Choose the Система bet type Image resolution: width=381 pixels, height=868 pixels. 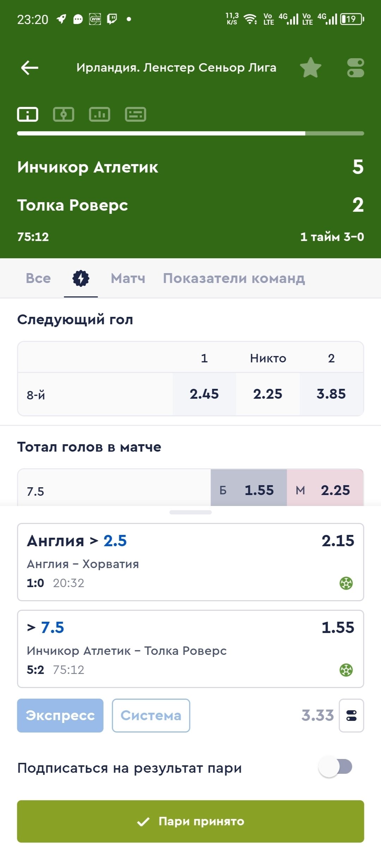click(151, 716)
